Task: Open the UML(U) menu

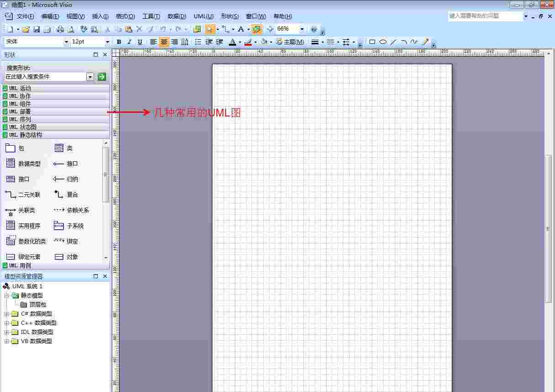Action: (203, 16)
